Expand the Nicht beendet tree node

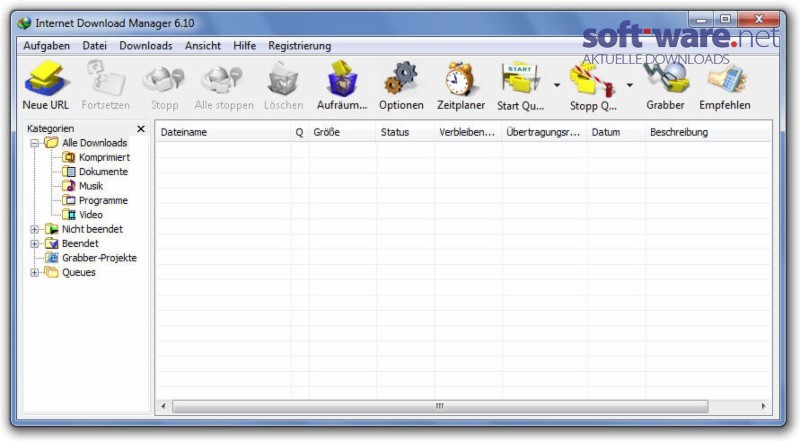[x=34, y=229]
